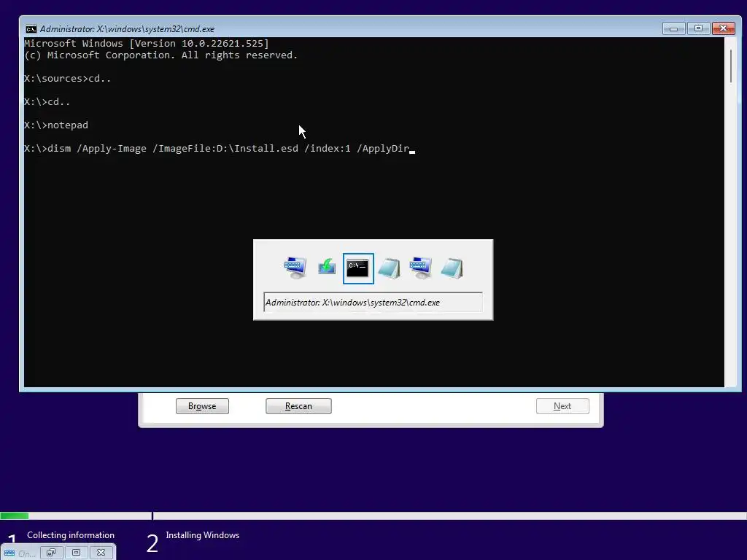Screen dimensions: 747x560
Task: Click the keyboard icon on the minimized On-Screen Keyboard bar
Action: (x=9, y=553)
